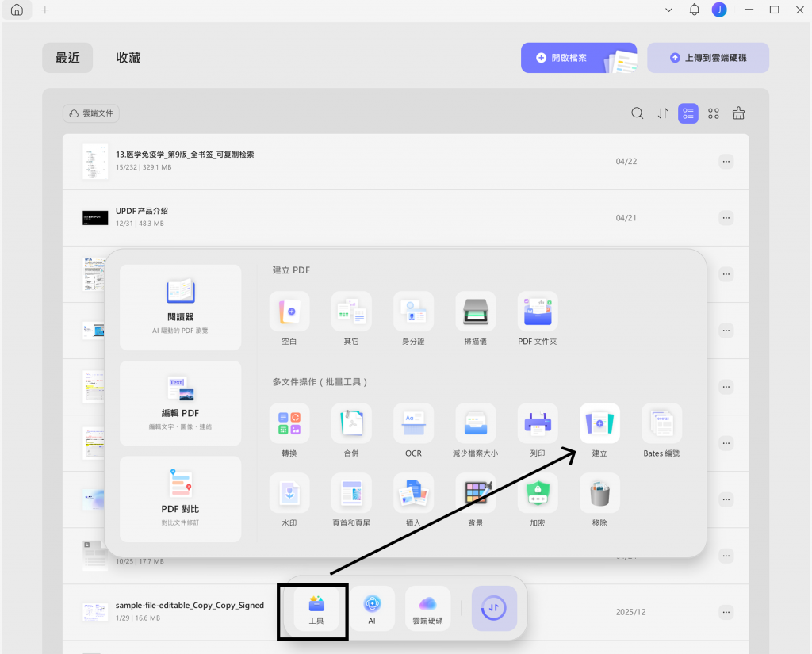Click the 13.医学免疫学 file thumbnail
Image resolution: width=812 pixels, height=654 pixels.
tap(95, 162)
